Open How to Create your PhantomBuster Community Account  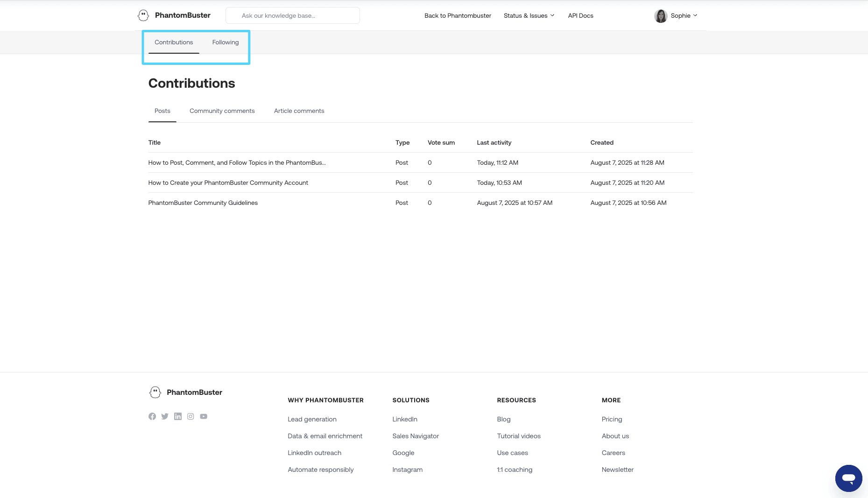[228, 182]
